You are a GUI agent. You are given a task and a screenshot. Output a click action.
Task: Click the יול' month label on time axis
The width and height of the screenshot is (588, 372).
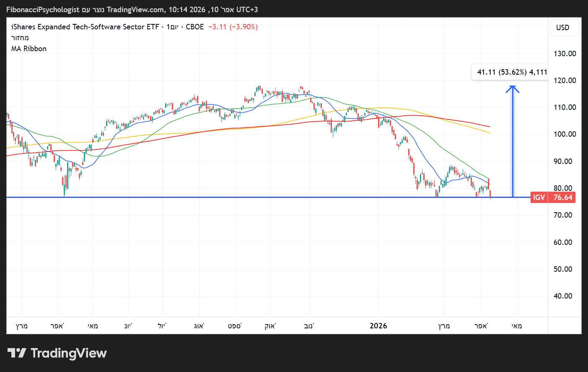point(162,326)
